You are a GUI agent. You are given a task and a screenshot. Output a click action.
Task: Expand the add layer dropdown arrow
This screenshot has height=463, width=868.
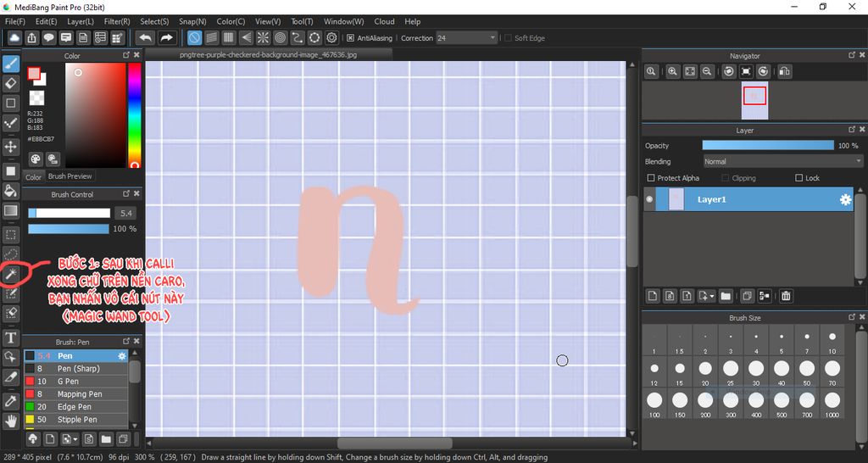712,296
